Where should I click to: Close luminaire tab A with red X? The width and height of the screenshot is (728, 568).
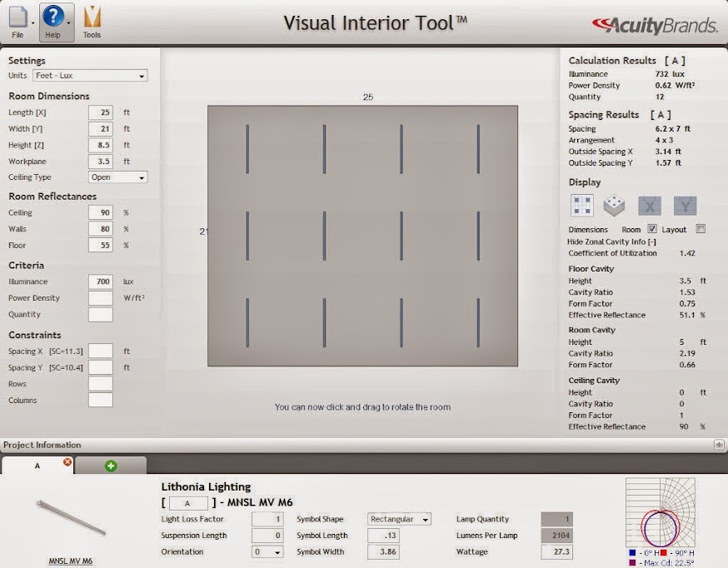(x=67, y=461)
